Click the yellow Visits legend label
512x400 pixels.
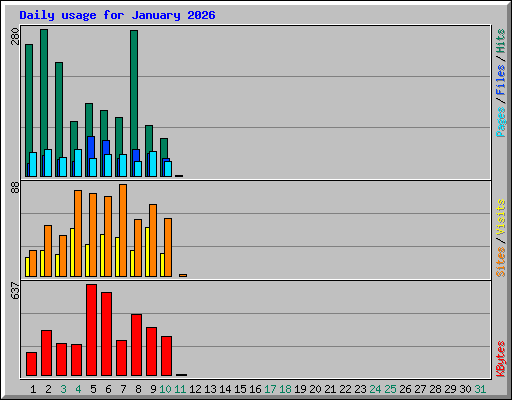pos(501,217)
